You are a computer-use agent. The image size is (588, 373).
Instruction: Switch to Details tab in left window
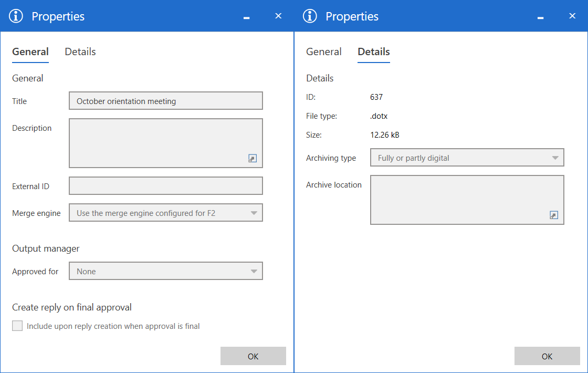point(80,52)
